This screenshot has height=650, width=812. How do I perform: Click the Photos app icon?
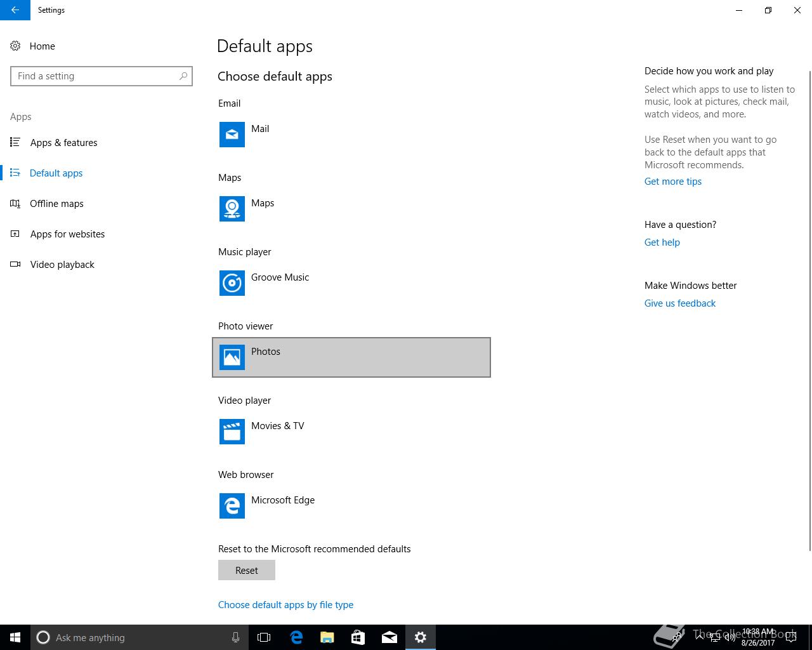232,357
